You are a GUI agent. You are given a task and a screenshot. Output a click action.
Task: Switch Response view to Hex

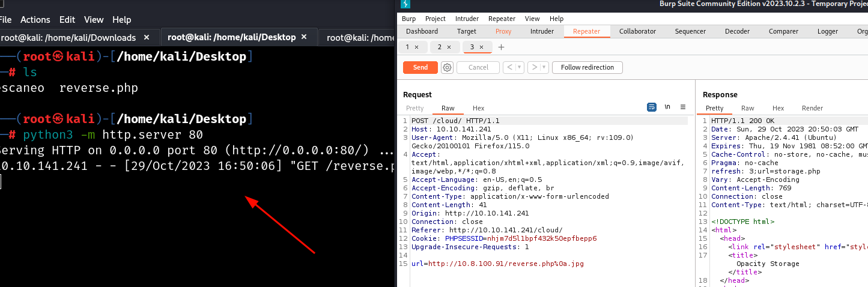click(x=778, y=108)
